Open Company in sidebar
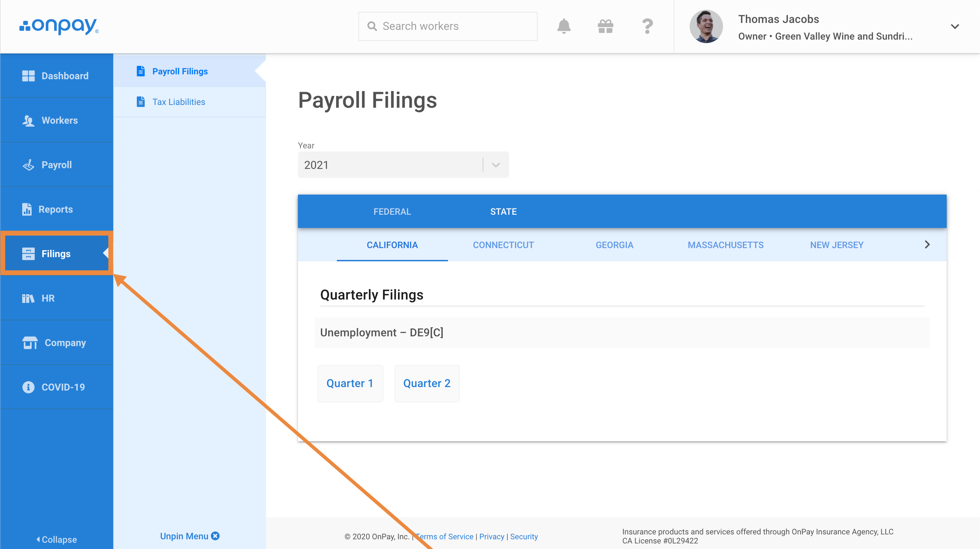 tap(57, 343)
